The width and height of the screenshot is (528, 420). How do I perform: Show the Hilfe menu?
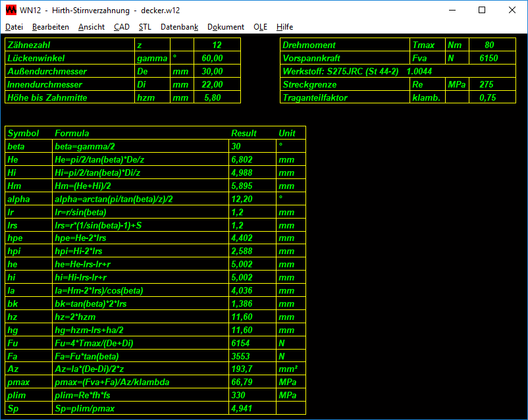(284, 27)
